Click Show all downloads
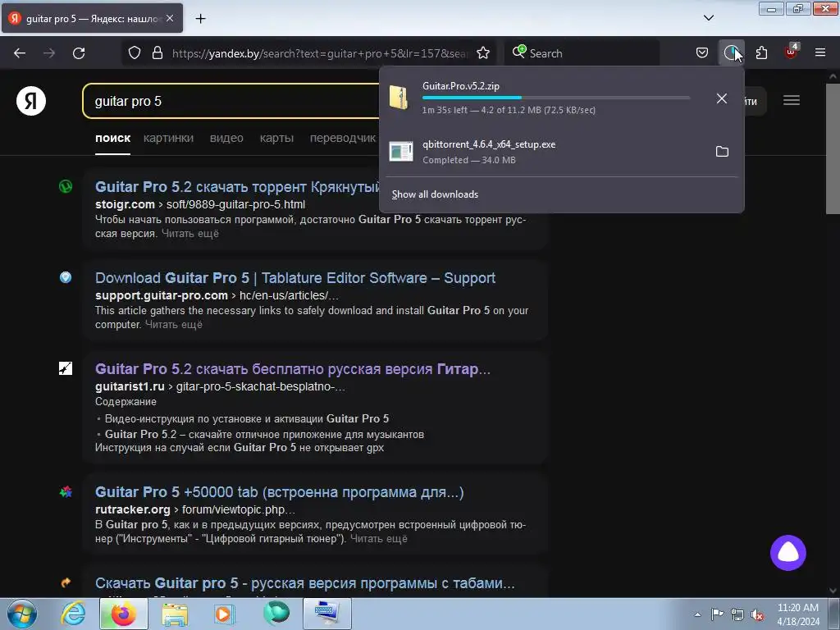 435,194
